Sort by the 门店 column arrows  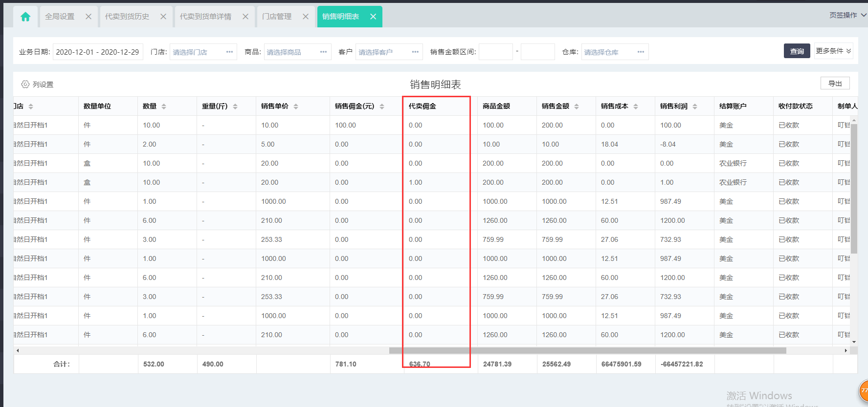(31, 106)
